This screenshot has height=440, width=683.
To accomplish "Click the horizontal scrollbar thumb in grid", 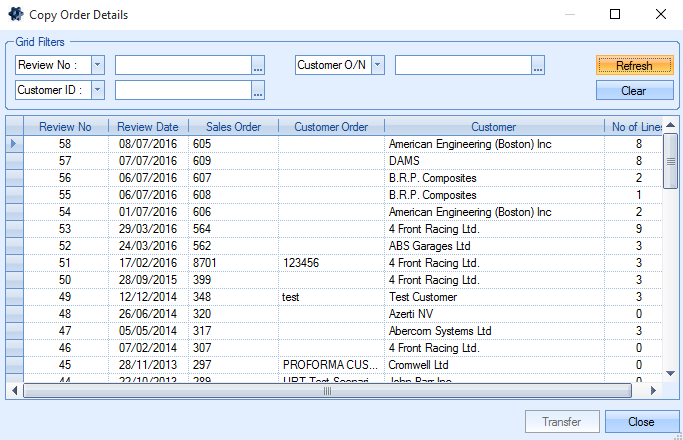I will coord(326,391).
